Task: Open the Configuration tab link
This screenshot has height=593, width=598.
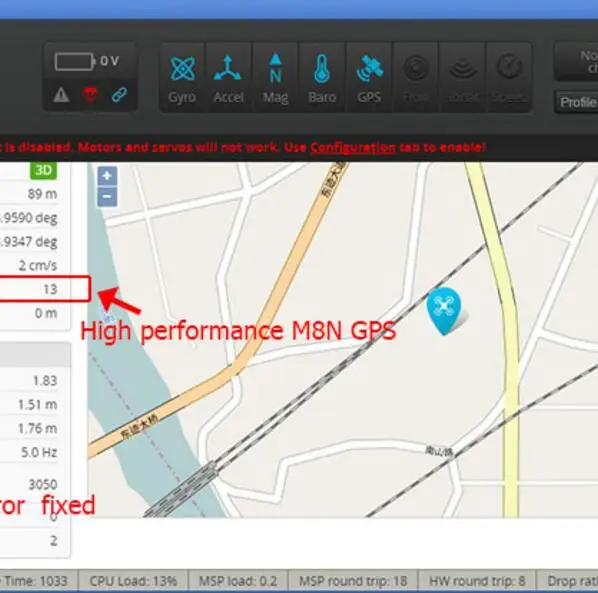Action: 353,147
